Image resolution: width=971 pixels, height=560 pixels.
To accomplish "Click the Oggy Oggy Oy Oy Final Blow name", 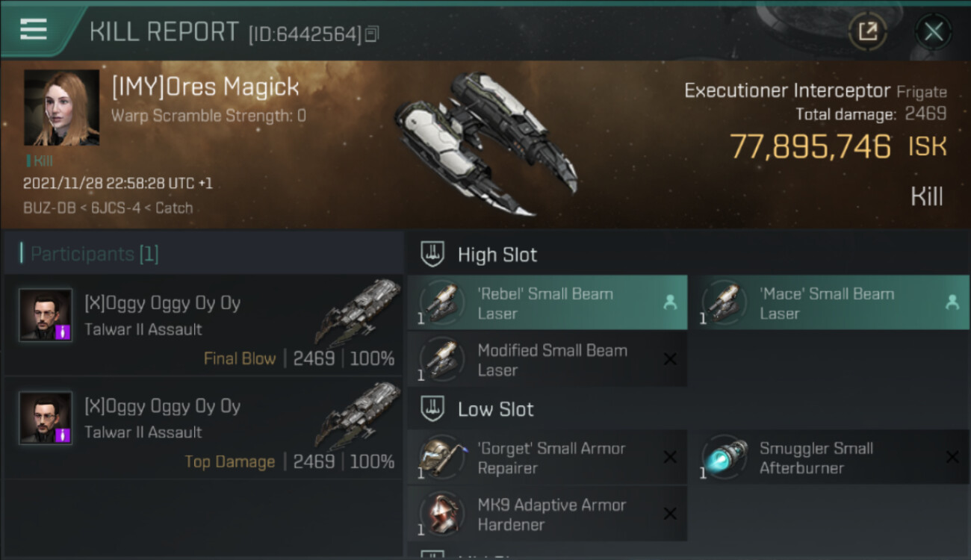I will click(x=162, y=304).
